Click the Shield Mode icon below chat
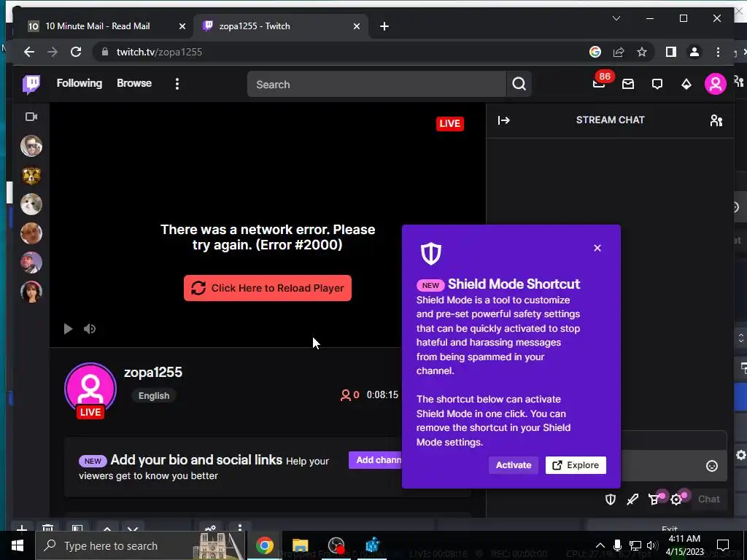The image size is (747, 560). click(611, 499)
